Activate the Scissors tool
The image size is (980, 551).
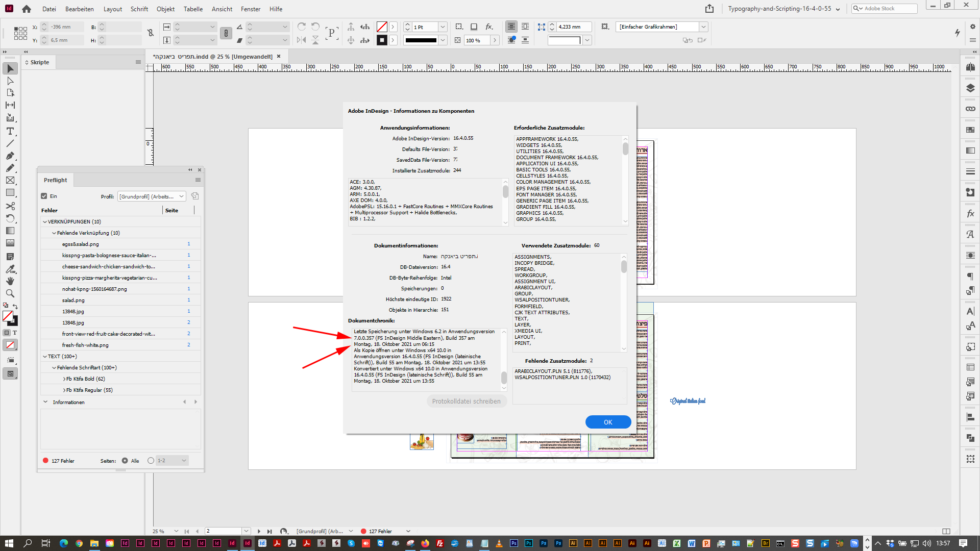(10, 206)
